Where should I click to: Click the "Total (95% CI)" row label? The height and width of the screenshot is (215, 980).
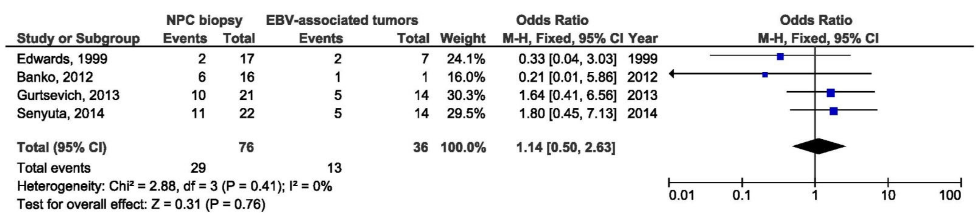pos(62,147)
